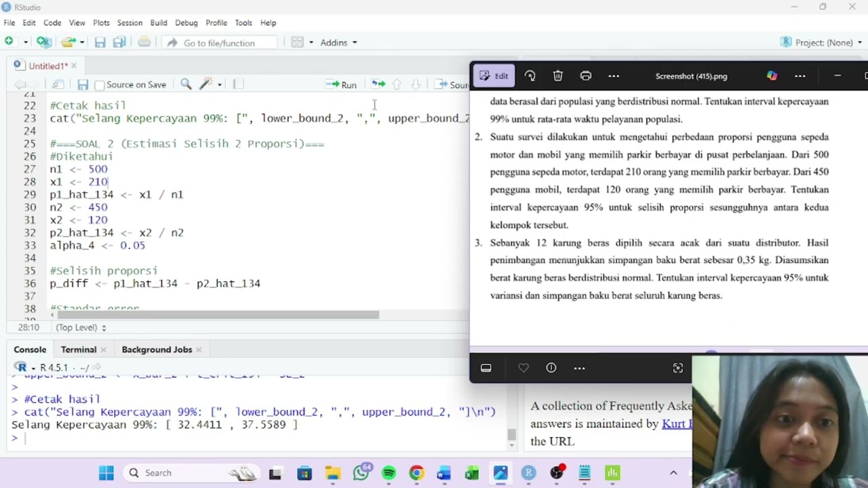The height and width of the screenshot is (488, 868).
Task: Click code line 'alpha_4 <- 0.05'
Action: coord(97,245)
